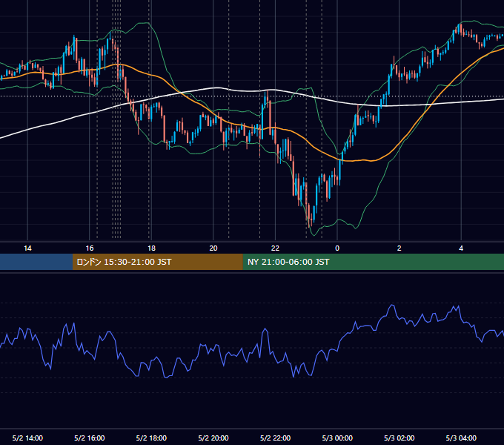Click the 5/2 16:00 time label

coord(90,438)
